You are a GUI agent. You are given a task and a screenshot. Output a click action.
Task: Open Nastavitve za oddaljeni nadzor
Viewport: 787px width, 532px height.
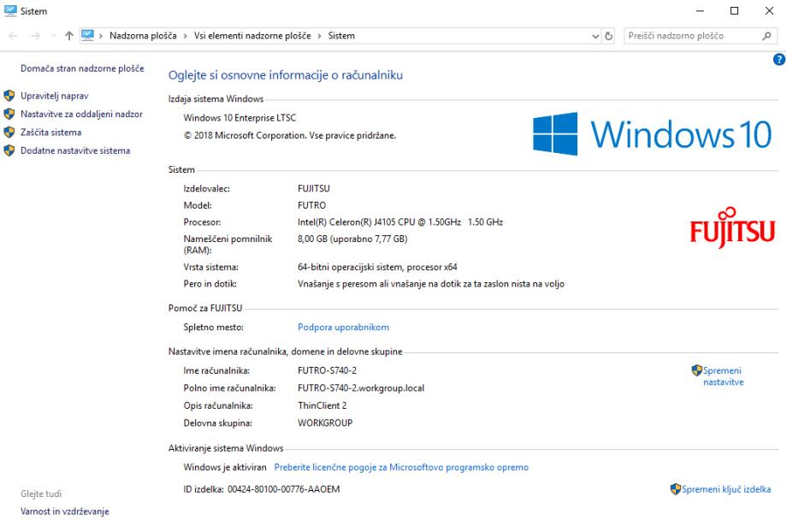(x=81, y=114)
